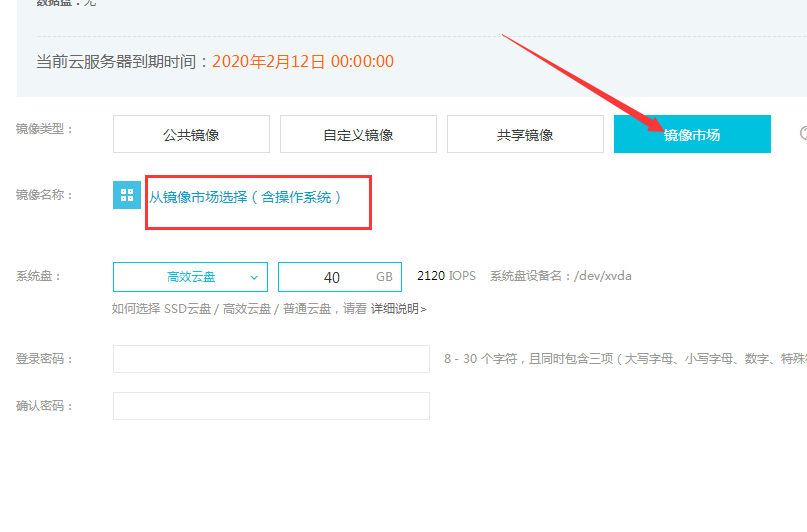
Task: Switch to 自定义镜像 image type
Action: point(358,134)
